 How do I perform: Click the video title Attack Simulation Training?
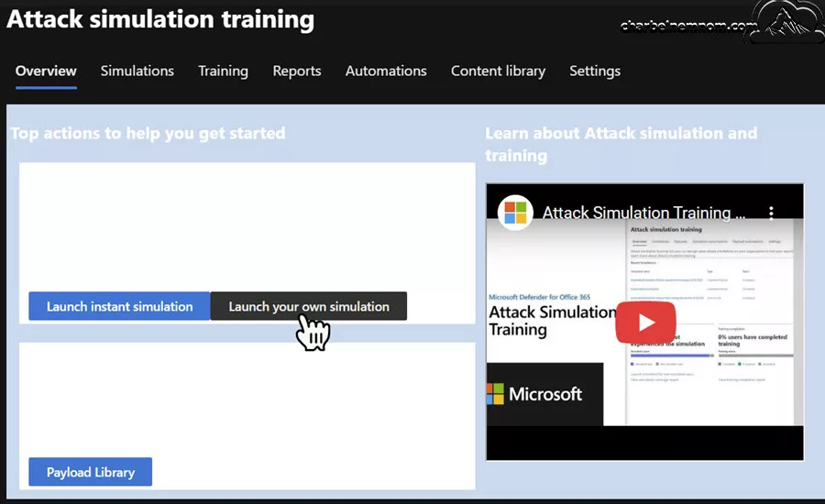coord(643,213)
